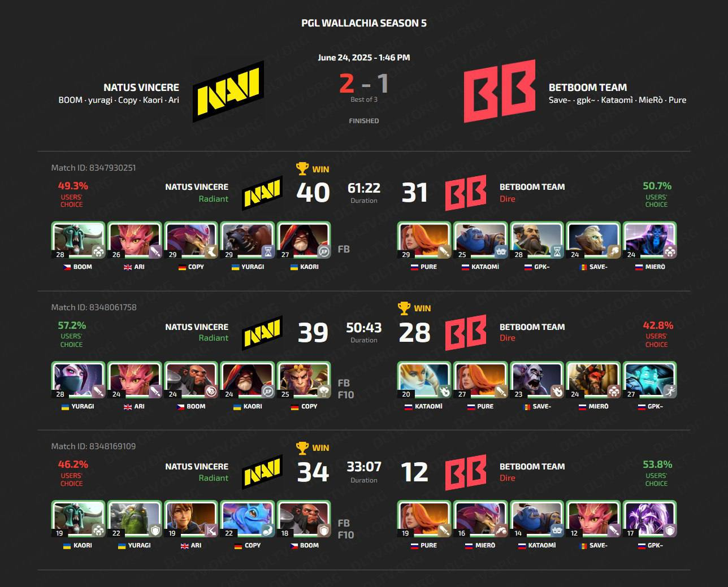
Task: Click the NATUS VINCERE team name in the header
Action: click(x=141, y=88)
